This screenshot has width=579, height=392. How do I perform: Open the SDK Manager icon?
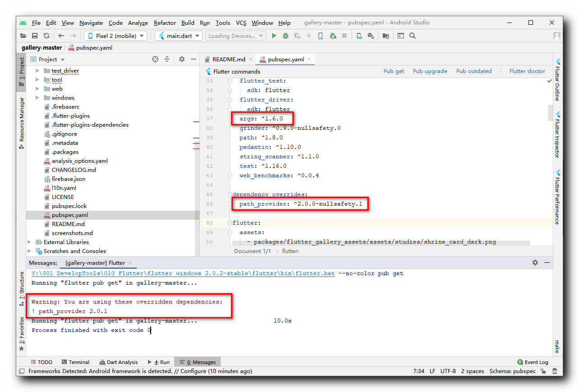[x=371, y=36]
